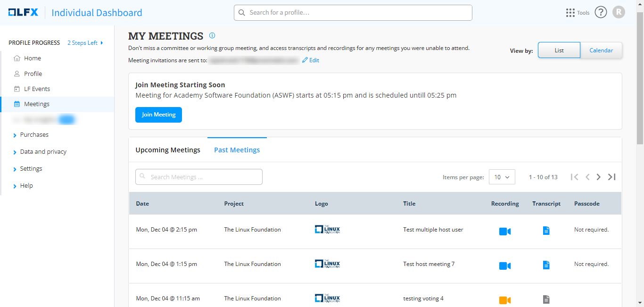Screen dimensions: 644x307
Task: Switch view to Calendar
Action: pos(601,50)
